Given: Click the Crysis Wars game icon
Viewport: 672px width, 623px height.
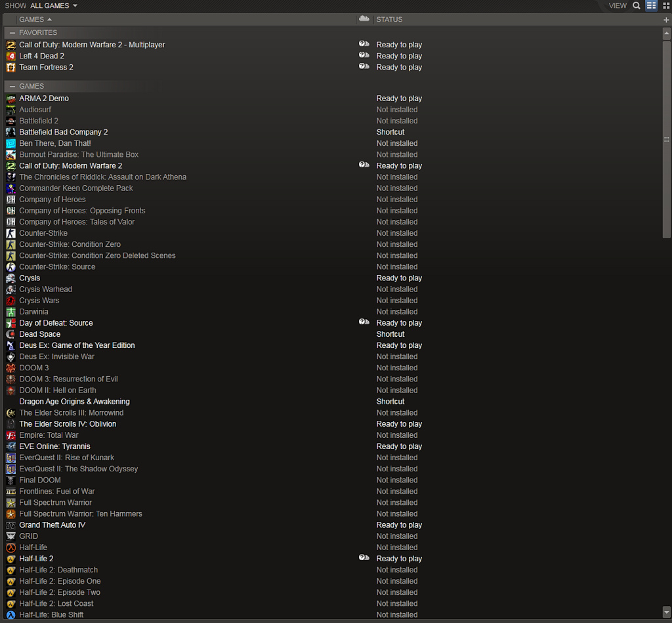Looking at the screenshot, I should pos(10,301).
